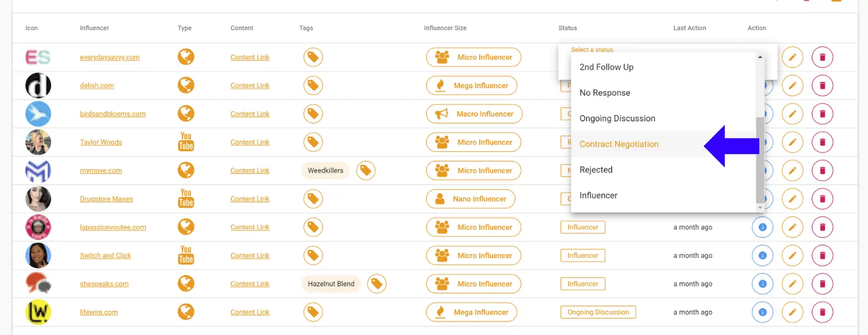
Task: Open the Drugstore Maven link
Action: pos(107,199)
